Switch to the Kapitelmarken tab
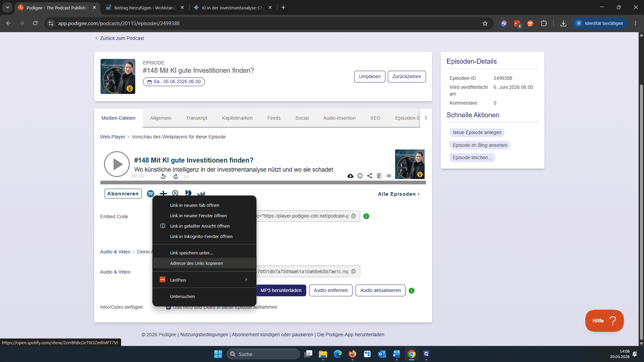This screenshot has width=644, height=362. pyautogui.click(x=237, y=118)
